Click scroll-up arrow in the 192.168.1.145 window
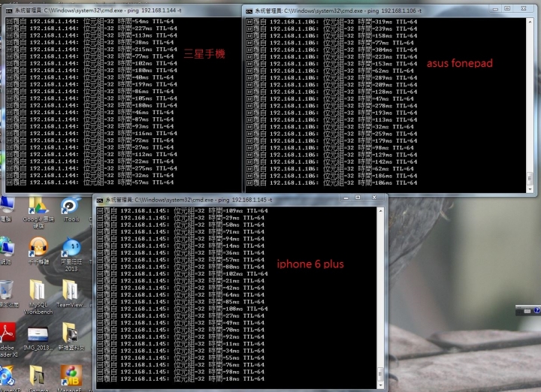The image size is (541, 392). (x=380, y=211)
